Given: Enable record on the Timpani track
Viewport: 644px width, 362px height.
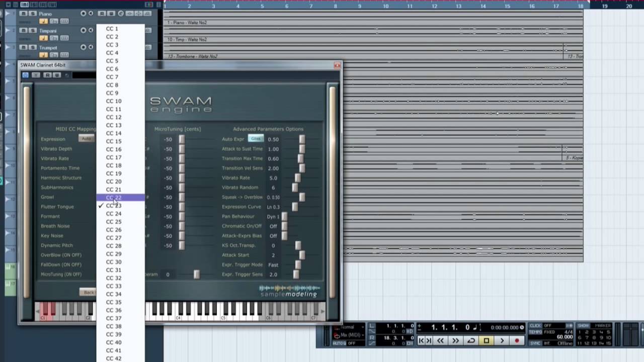Looking at the screenshot, I should pyautogui.click(x=84, y=30).
